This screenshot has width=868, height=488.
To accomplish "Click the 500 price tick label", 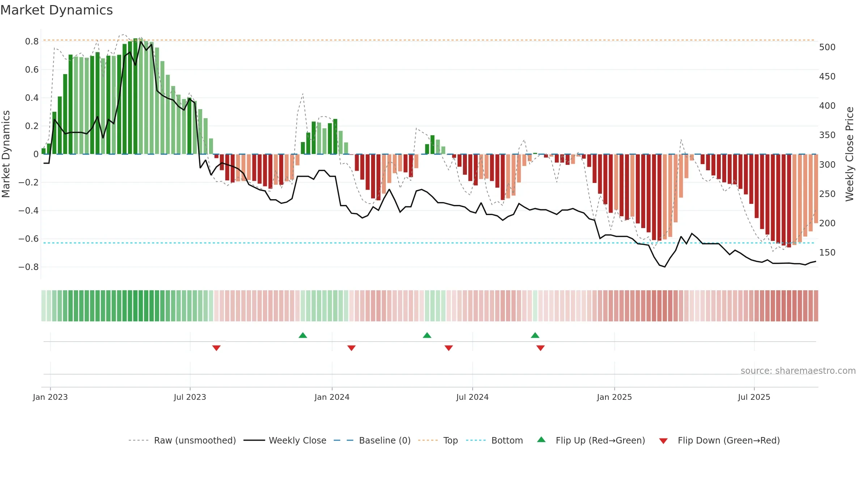I will click(827, 47).
